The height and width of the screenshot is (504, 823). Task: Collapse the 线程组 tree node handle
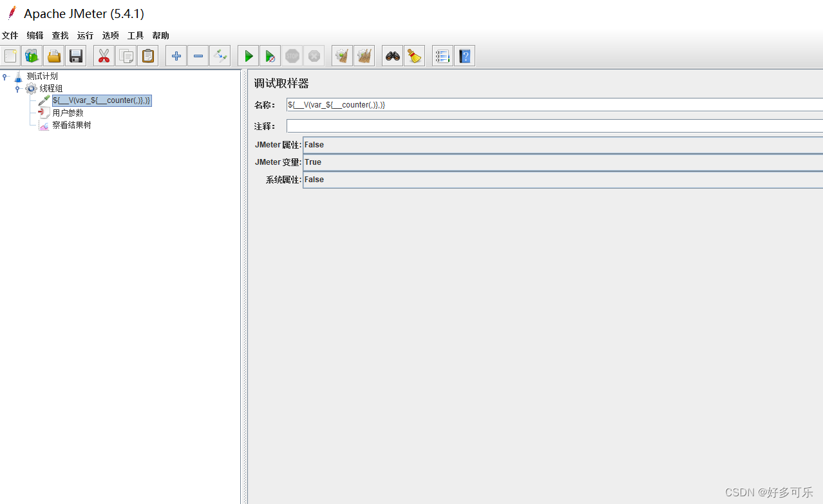coord(17,89)
